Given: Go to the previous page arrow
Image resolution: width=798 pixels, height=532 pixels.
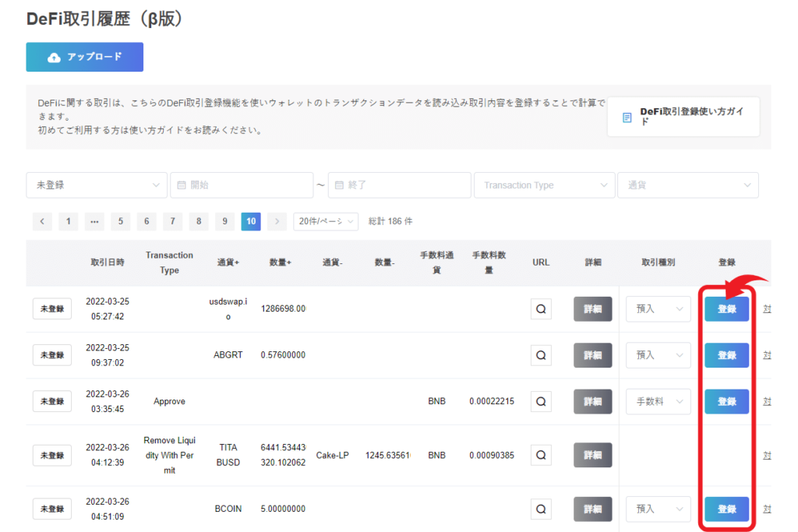Looking at the screenshot, I should point(42,221).
